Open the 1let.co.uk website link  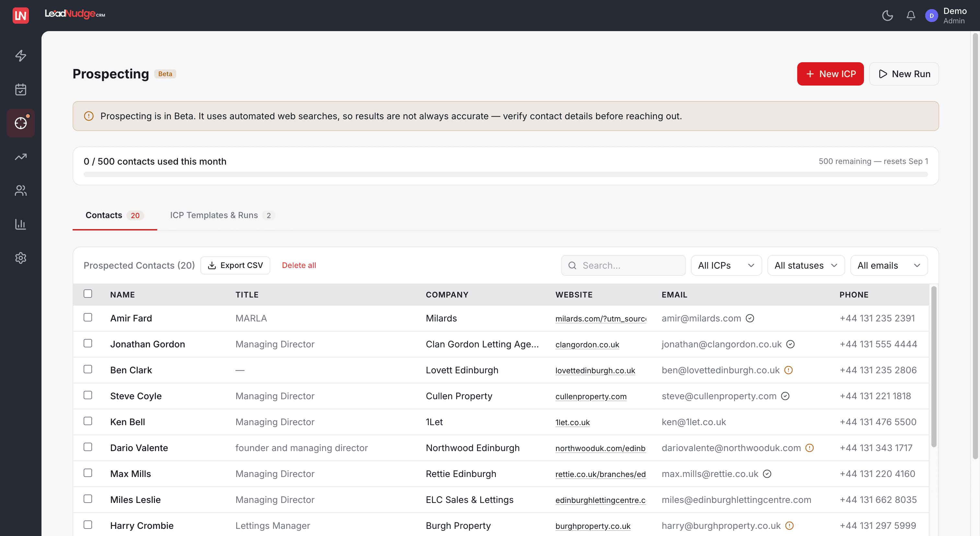tap(573, 422)
